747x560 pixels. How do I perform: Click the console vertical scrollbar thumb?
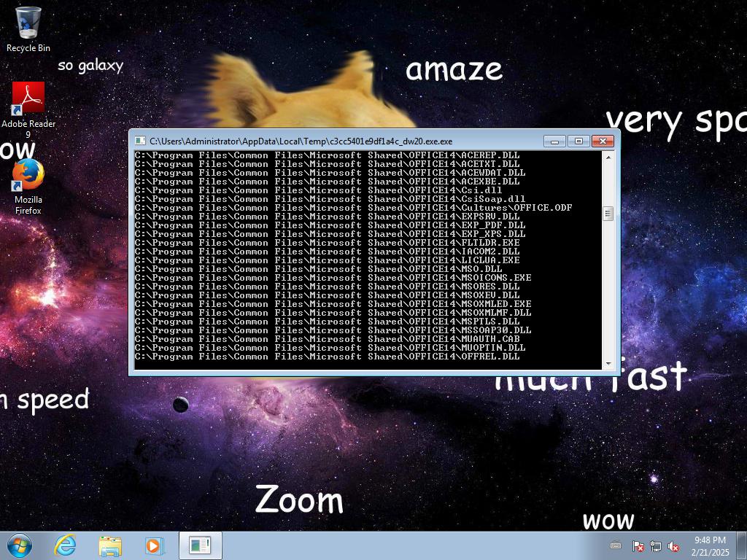click(x=608, y=214)
